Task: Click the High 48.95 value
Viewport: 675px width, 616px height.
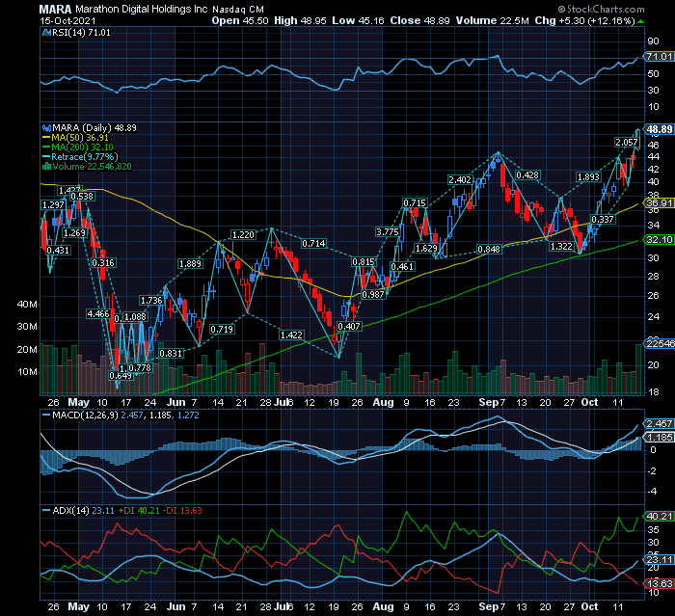Action: 300,20
